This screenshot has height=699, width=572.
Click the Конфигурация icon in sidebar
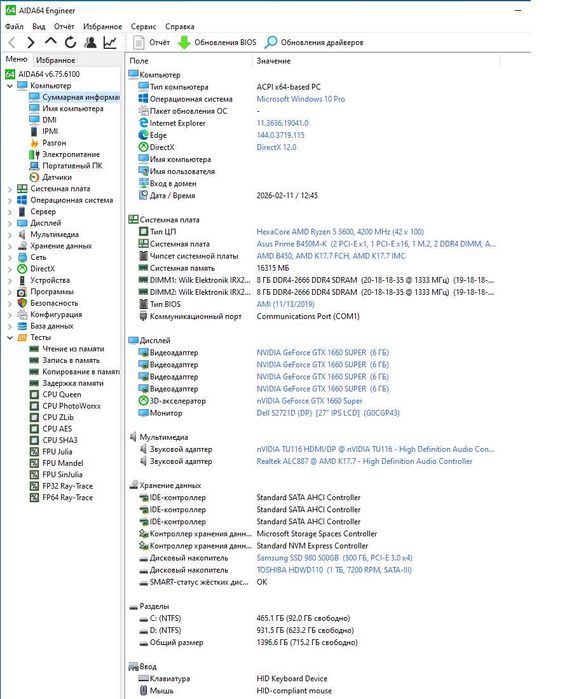point(22,315)
